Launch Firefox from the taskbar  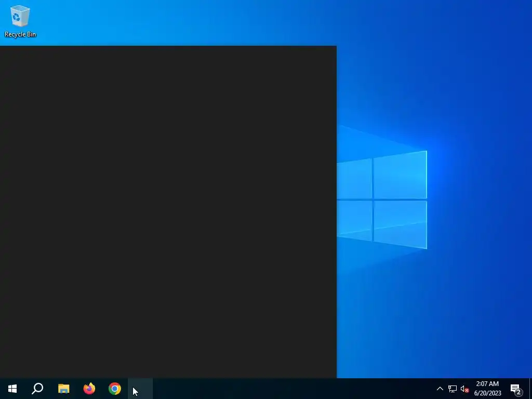89,389
